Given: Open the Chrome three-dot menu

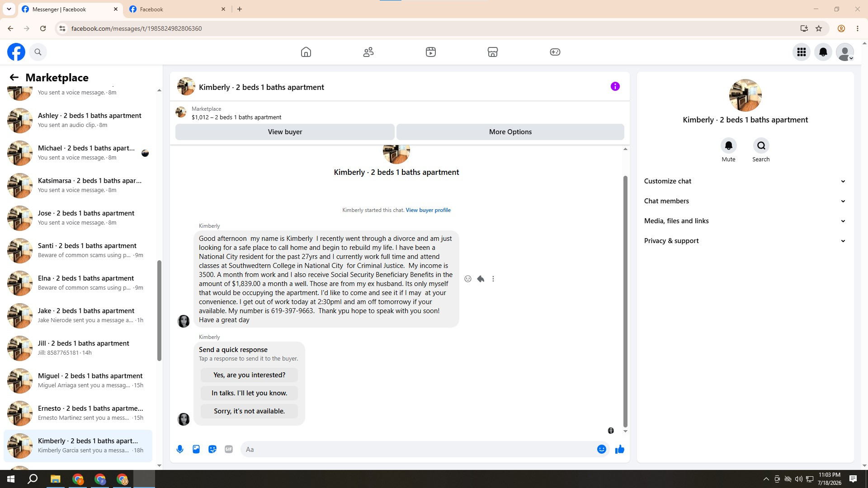Looking at the screenshot, I should 858,28.
